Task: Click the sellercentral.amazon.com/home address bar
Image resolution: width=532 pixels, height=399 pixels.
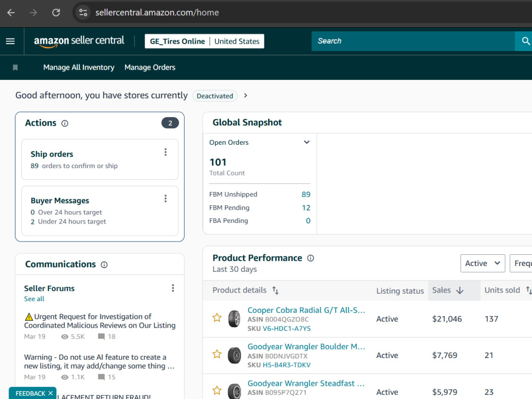Action: [x=157, y=13]
